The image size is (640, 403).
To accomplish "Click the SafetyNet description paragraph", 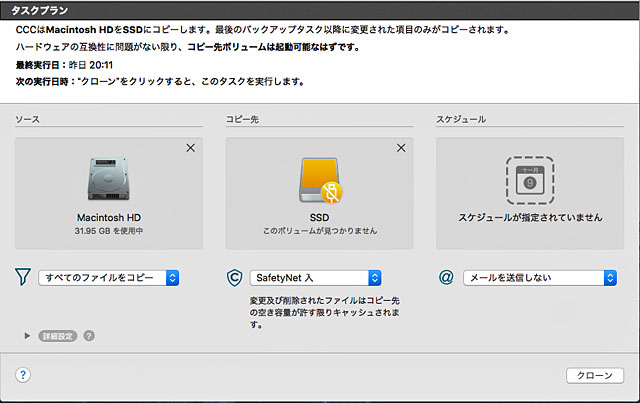I will [x=324, y=312].
